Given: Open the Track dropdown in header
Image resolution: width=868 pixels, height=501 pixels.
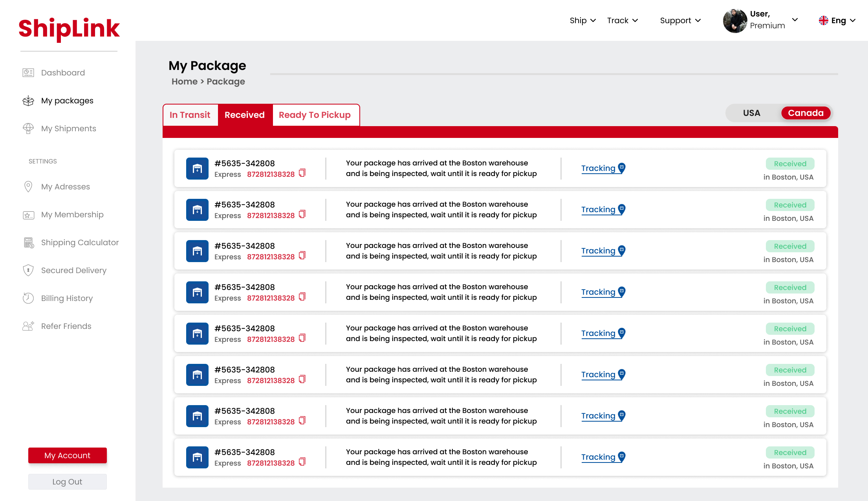Looking at the screenshot, I should pos(623,20).
